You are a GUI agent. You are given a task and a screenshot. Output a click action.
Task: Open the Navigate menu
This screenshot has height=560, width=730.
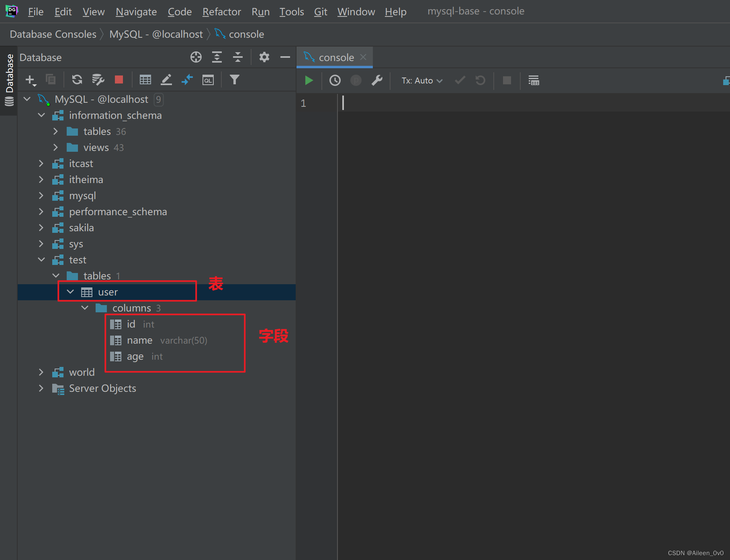(x=136, y=12)
